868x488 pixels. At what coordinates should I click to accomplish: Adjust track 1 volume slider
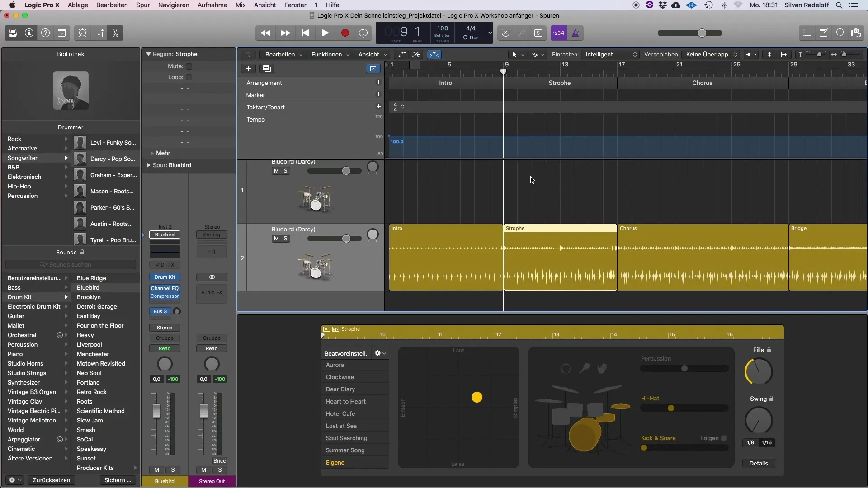pyautogui.click(x=346, y=171)
